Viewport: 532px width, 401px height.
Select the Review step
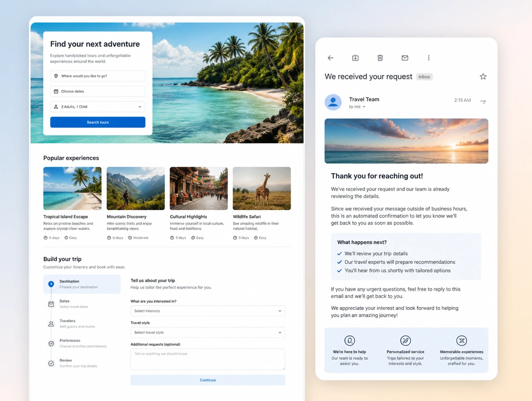pos(82,363)
